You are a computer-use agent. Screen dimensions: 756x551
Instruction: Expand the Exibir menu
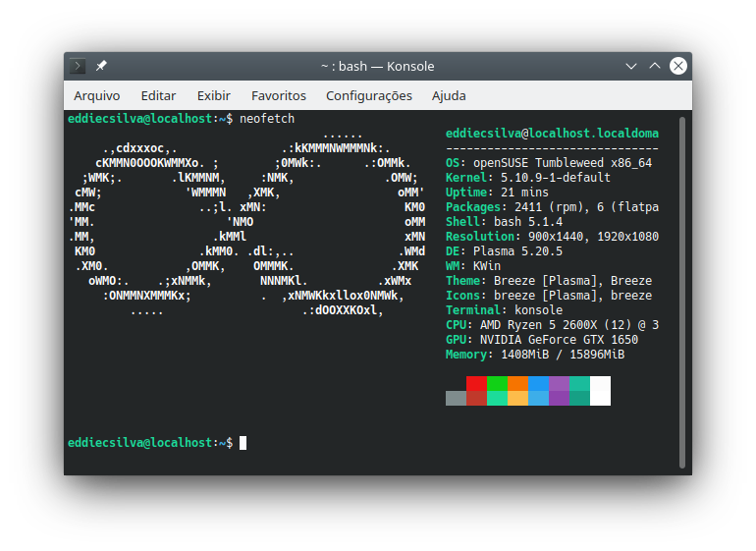click(213, 95)
